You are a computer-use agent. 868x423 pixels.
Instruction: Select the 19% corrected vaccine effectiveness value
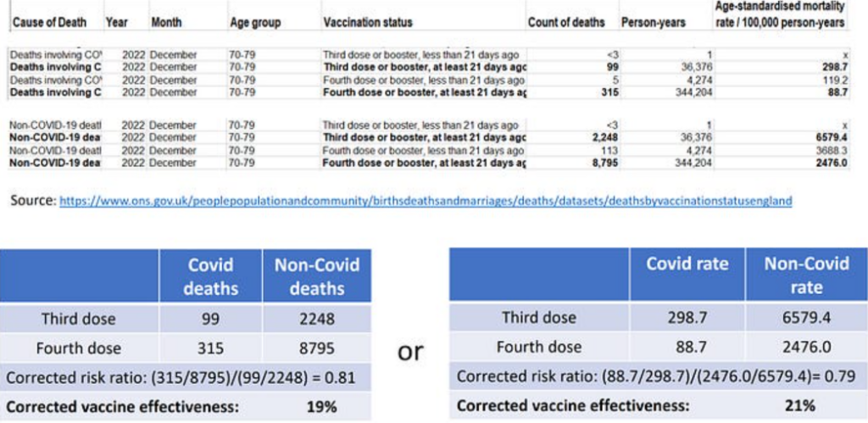coord(316,406)
